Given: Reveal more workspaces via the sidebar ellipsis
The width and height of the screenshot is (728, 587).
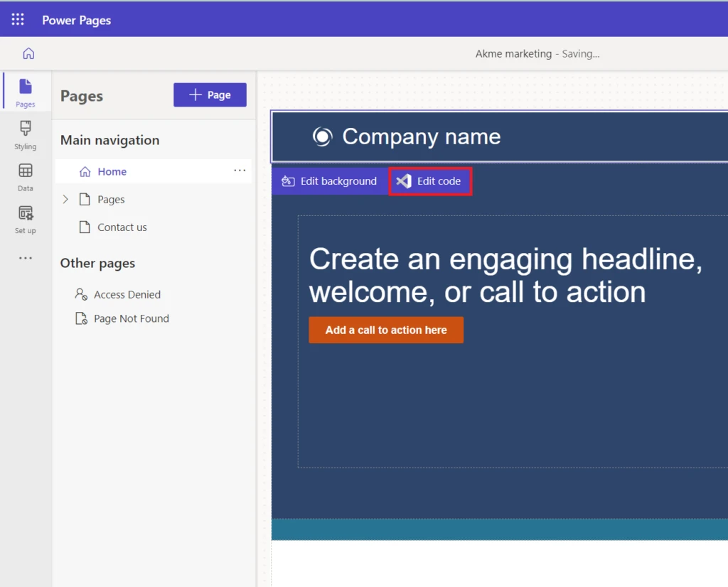Looking at the screenshot, I should click(x=25, y=257).
